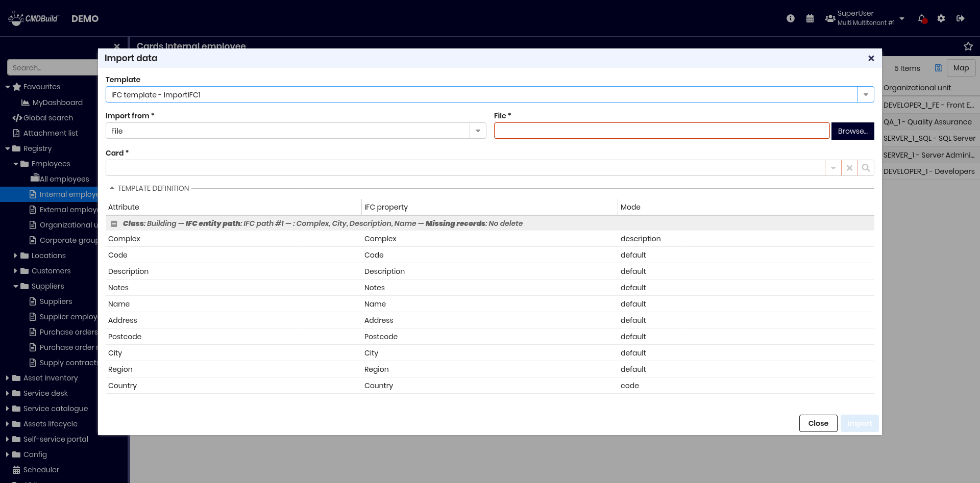This screenshot has width=980, height=483.
Task: Open the calendar icon in the header
Action: pos(810,18)
